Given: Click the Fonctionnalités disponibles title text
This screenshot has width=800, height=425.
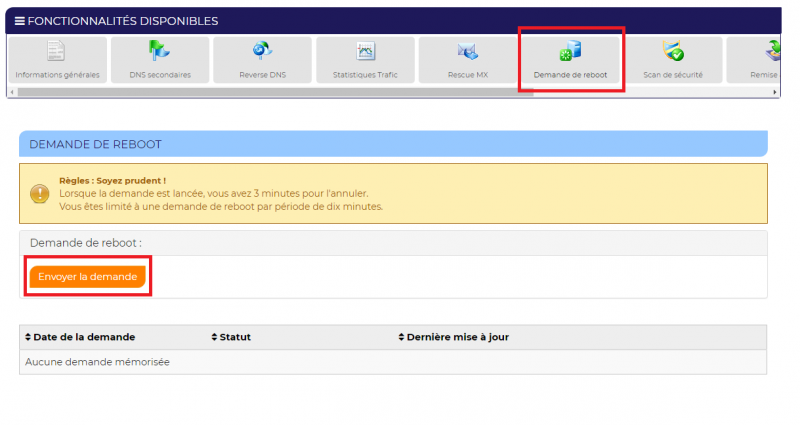Looking at the screenshot, I should (x=123, y=21).
